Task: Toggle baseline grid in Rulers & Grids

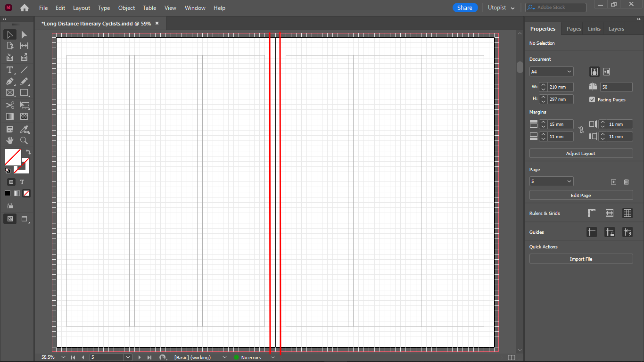Action: (610, 213)
